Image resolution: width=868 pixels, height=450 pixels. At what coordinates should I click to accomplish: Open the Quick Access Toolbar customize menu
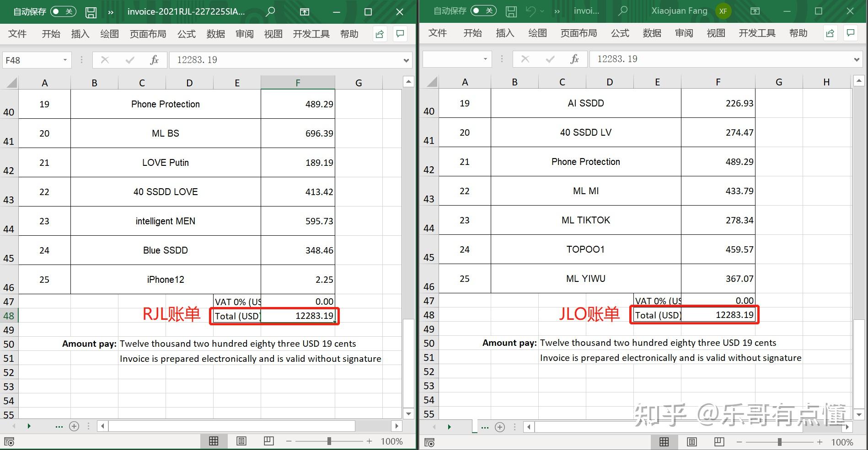[111, 11]
